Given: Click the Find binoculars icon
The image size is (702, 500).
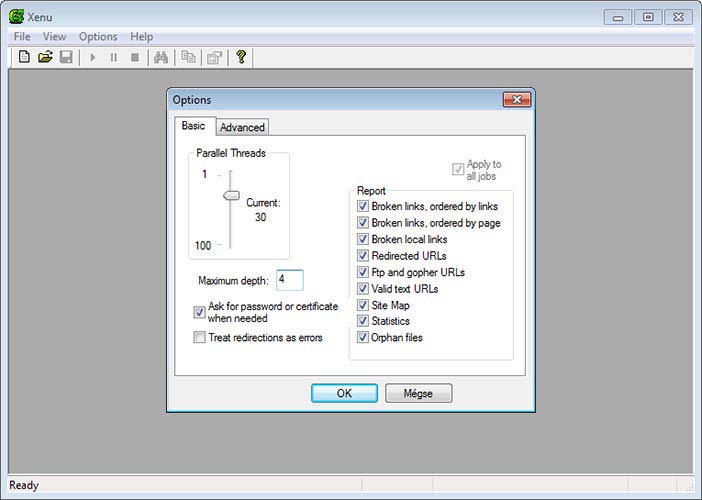Looking at the screenshot, I should (x=160, y=57).
